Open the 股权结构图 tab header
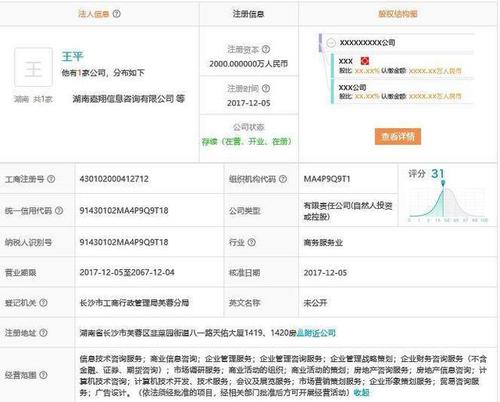This screenshot has height=402, width=500. tap(398, 14)
